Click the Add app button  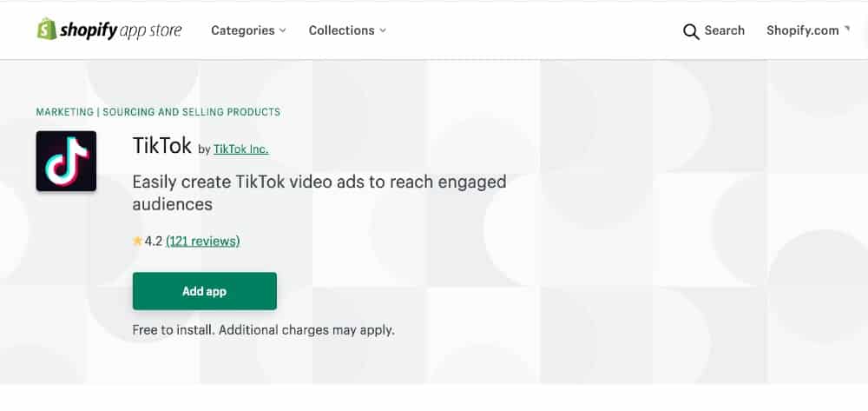pos(204,291)
